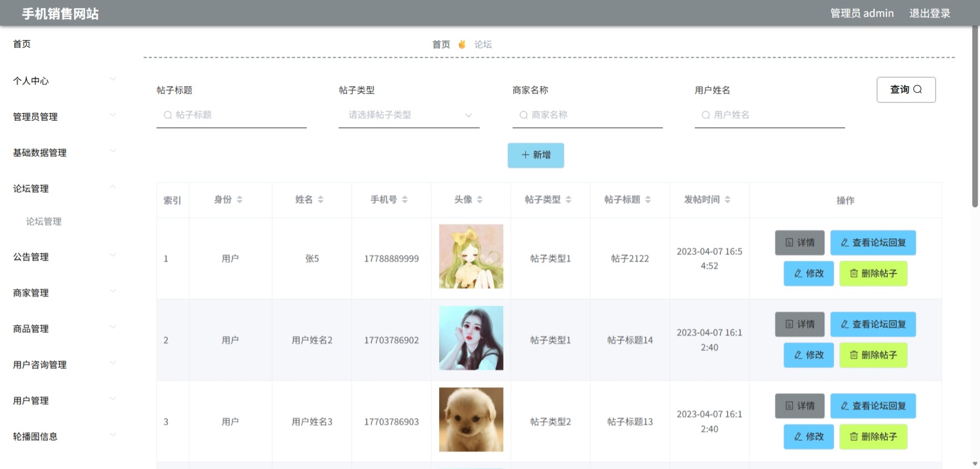This screenshot has width=980, height=469.
Task: Open 论坛管理 submenu item
Action: [x=44, y=221]
